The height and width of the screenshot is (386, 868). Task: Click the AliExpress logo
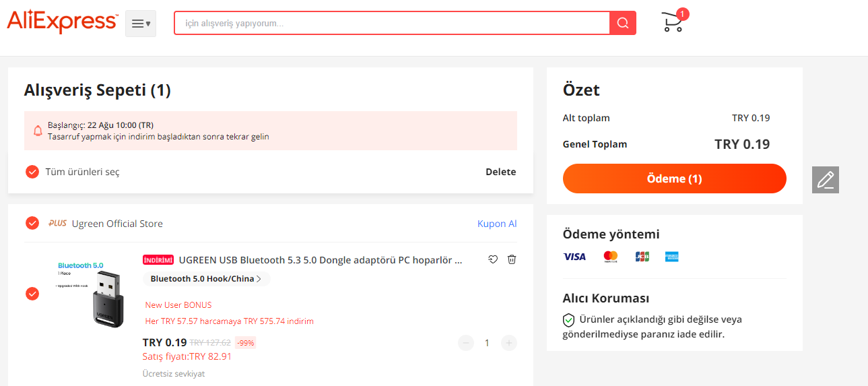(62, 22)
